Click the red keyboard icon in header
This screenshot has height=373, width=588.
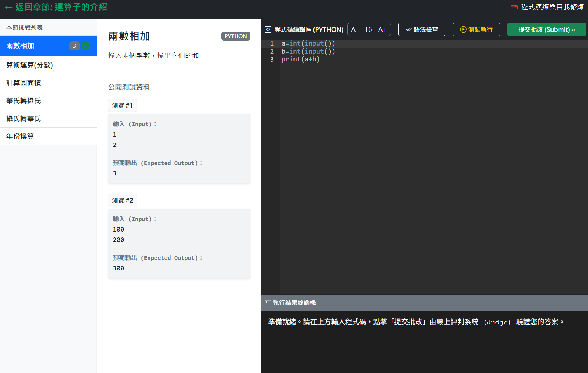(514, 7)
